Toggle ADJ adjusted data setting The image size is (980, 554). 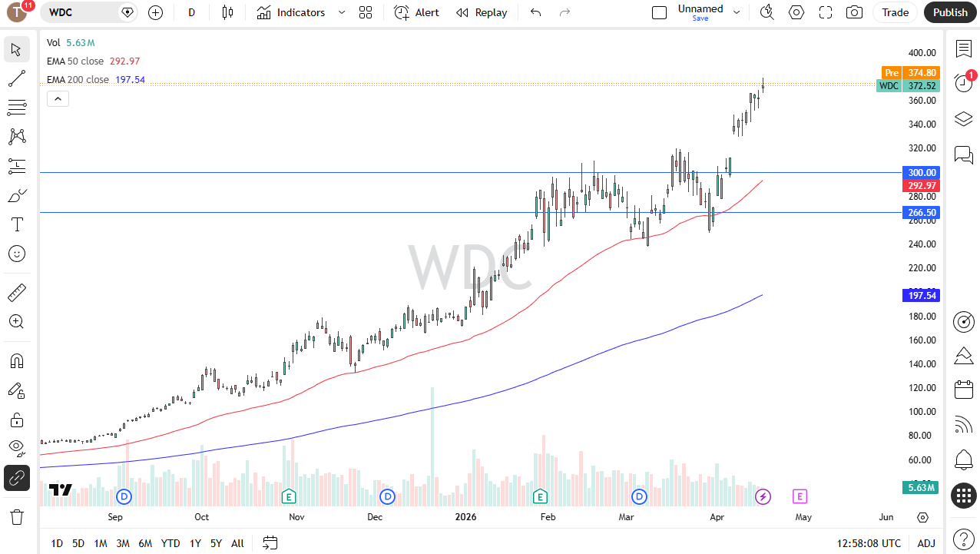[x=926, y=543]
